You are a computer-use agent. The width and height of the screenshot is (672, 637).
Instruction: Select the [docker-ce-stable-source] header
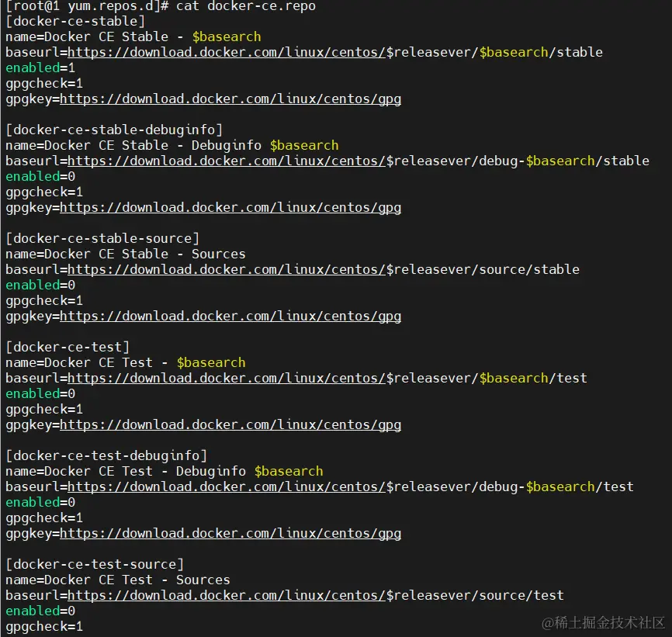tap(102, 239)
